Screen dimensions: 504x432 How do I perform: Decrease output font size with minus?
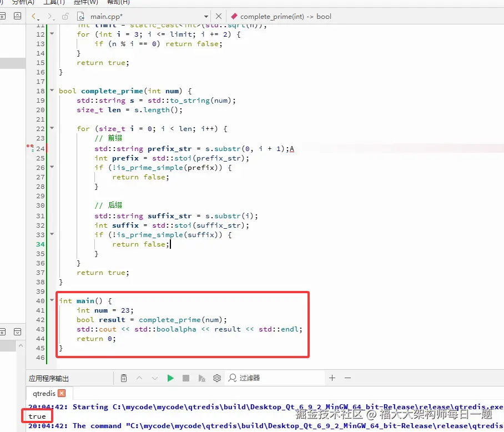point(348,378)
